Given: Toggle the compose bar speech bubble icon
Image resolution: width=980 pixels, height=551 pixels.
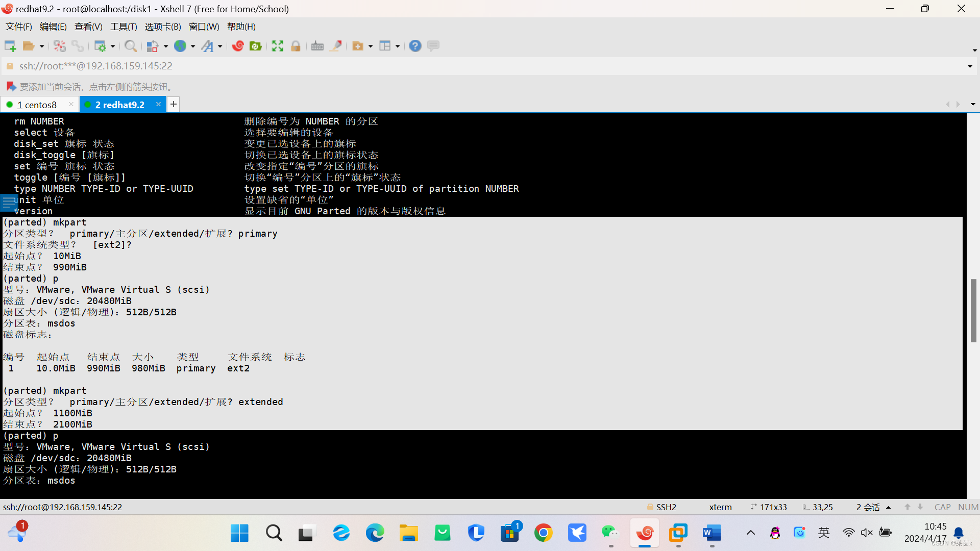Looking at the screenshot, I should click(x=433, y=46).
